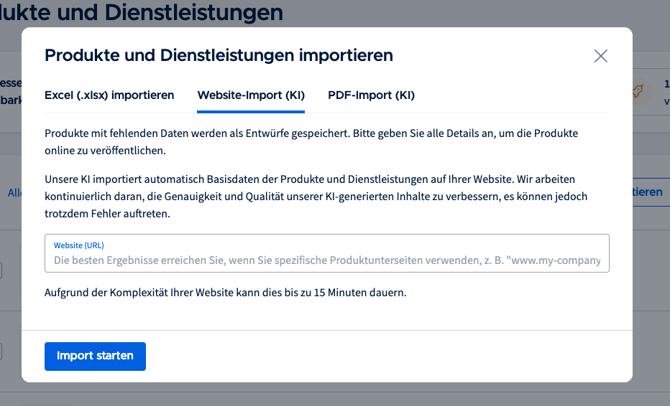Screen dimensions: 670x406
Task: Switch to Excel (.xlsx) importieren tab
Action: click(x=109, y=95)
